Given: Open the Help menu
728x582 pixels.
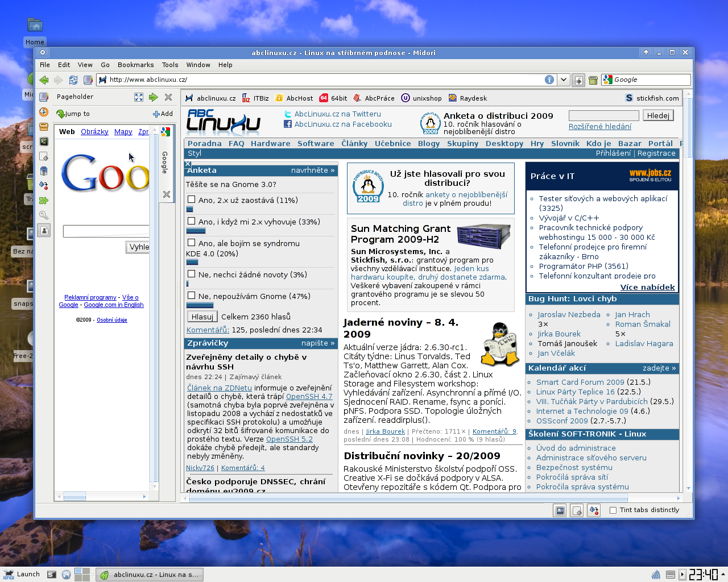Looking at the screenshot, I should [x=225, y=65].
